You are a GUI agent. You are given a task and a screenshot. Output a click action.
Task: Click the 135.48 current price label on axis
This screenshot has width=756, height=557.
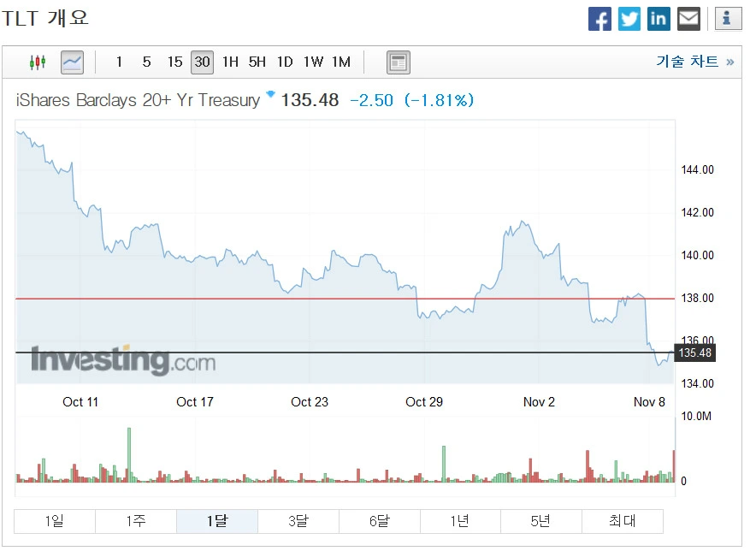coord(694,353)
